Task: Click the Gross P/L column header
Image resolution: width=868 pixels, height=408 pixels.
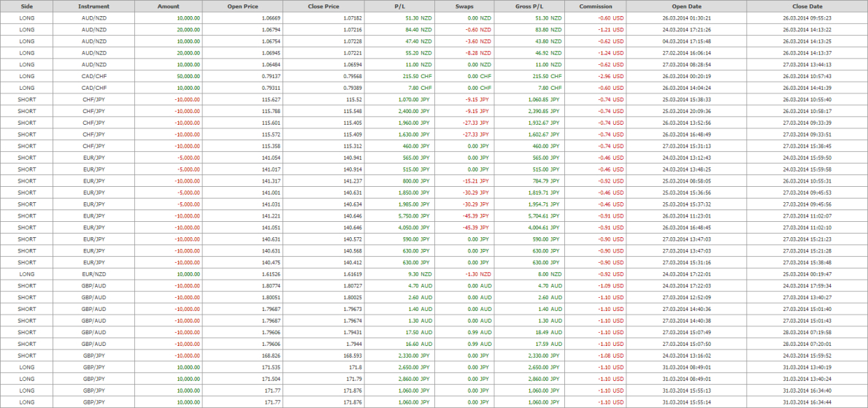Action: pos(530,7)
